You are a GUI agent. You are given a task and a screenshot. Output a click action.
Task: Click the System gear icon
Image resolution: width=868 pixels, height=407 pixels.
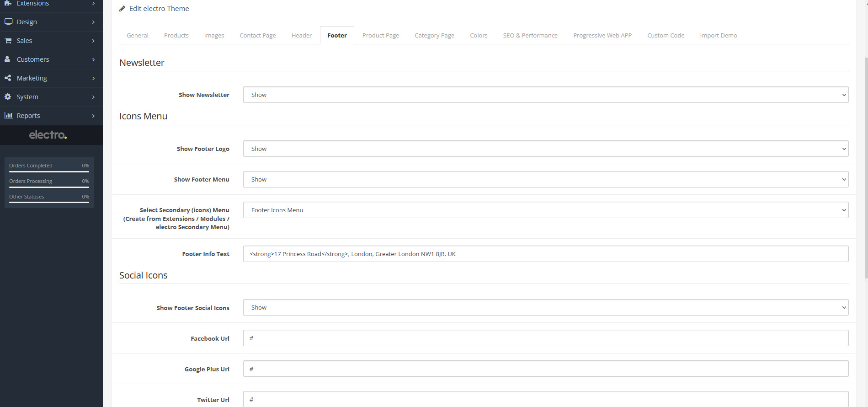point(8,96)
